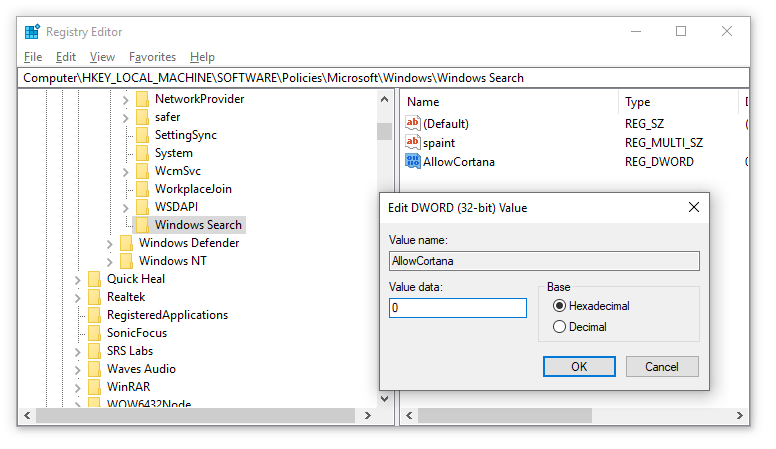776x449 pixels.
Task: Cancel the Edit DWORD dialog
Action: [662, 366]
